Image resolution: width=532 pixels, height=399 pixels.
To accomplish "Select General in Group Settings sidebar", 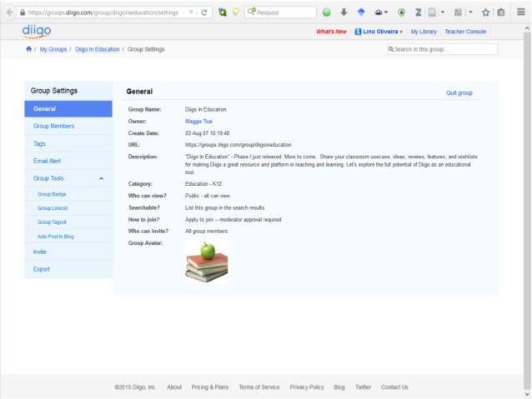I will [68, 109].
